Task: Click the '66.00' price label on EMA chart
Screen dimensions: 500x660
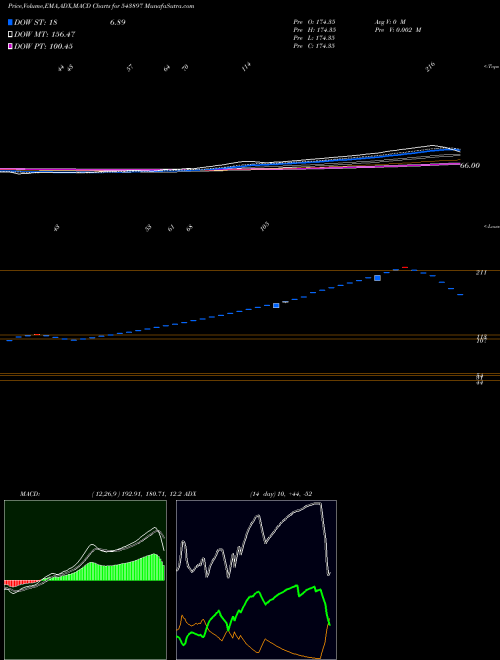Action: pos(470,166)
